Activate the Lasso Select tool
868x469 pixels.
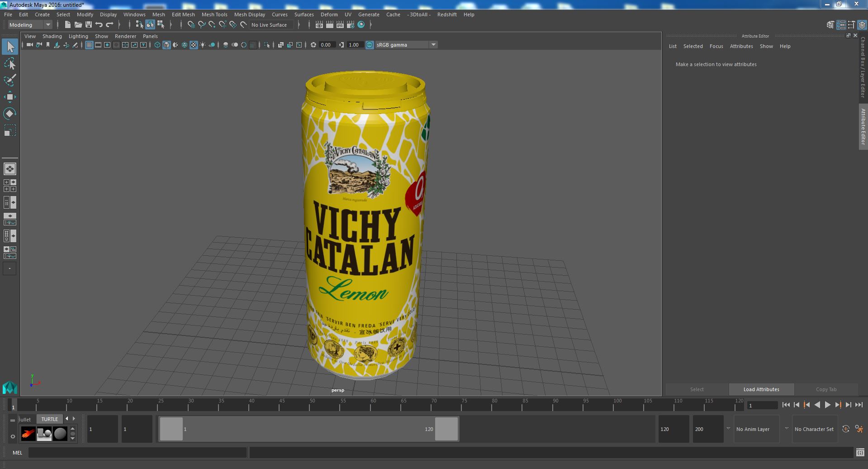10,64
